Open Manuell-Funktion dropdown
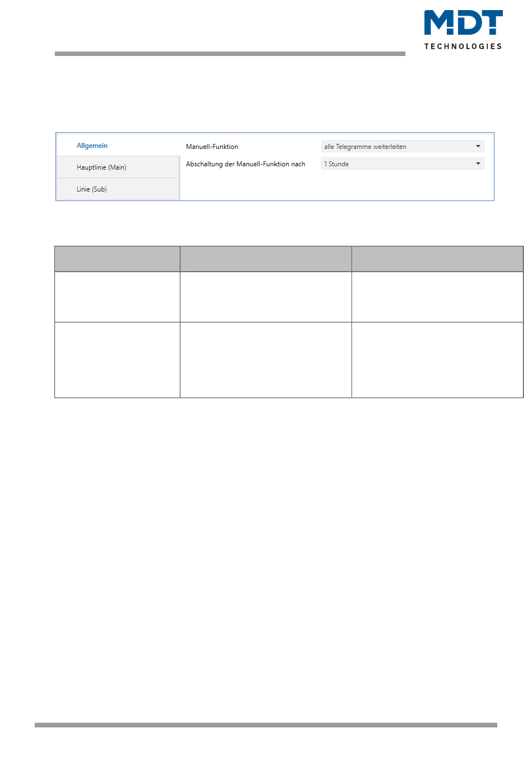This screenshot has width=532, height=761. 403,147
